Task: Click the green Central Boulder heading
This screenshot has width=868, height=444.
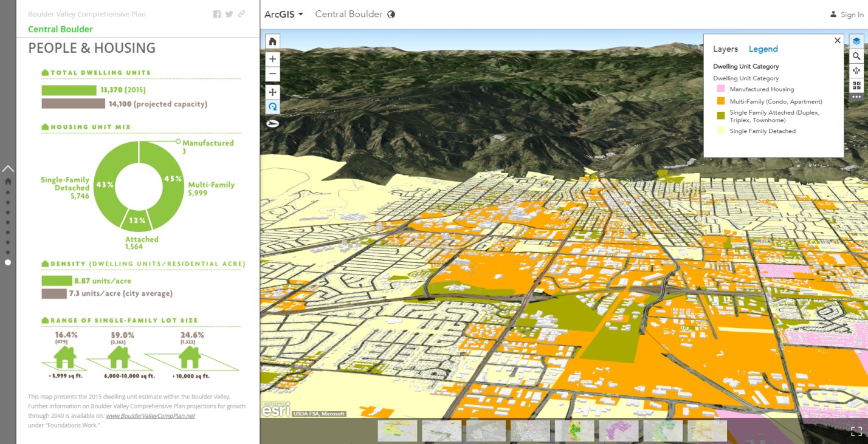Action: point(60,29)
